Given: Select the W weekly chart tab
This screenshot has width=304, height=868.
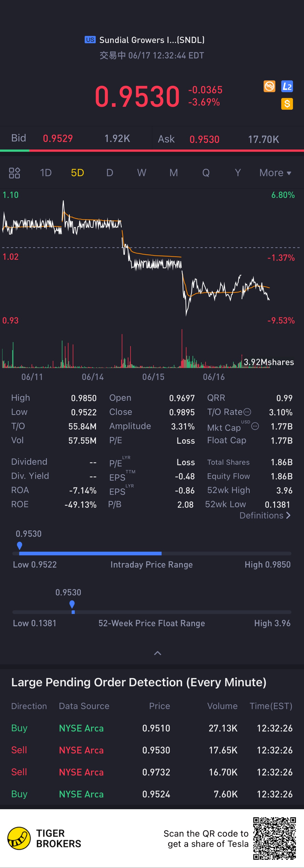Looking at the screenshot, I should click(x=142, y=173).
